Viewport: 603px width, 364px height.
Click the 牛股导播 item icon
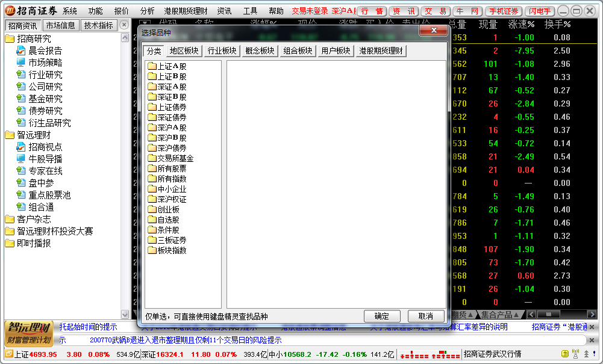pyautogui.click(x=20, y=159)
